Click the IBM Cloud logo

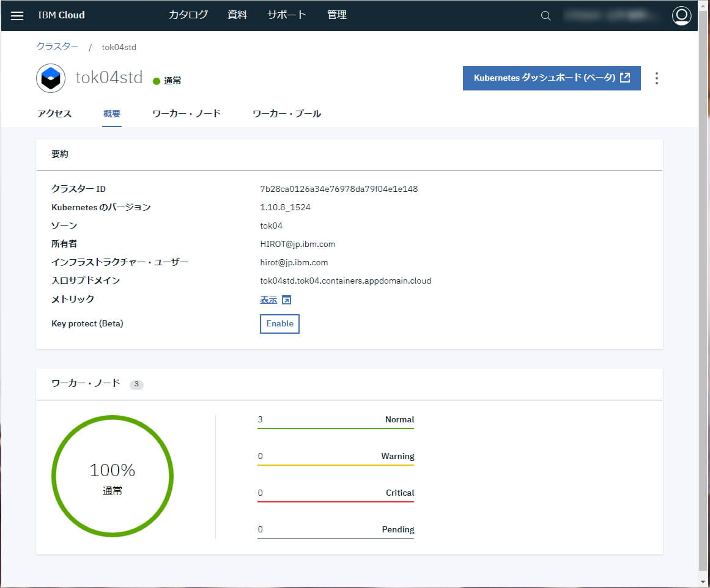[x=61, y=15]
